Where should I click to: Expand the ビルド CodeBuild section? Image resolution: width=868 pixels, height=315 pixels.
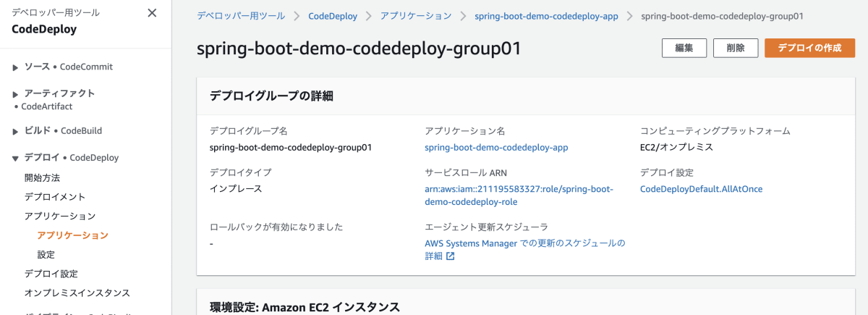point(15,132)
